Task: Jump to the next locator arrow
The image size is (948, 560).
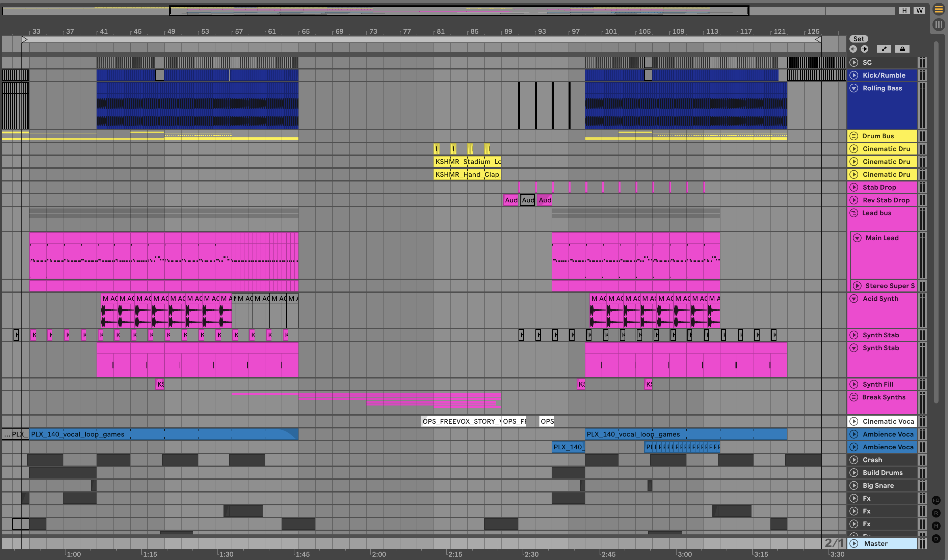Action: (x=865, y=49)
